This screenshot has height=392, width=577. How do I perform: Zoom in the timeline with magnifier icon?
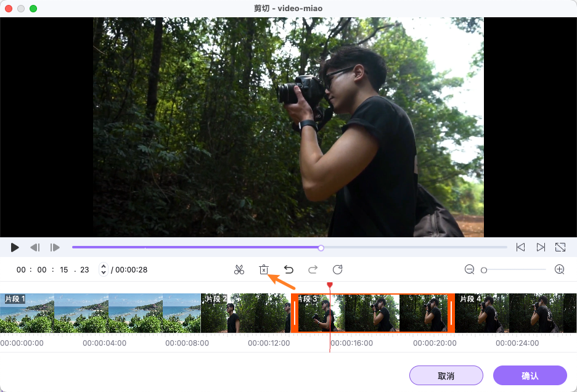pyautogui.click(x=560, y=269)
